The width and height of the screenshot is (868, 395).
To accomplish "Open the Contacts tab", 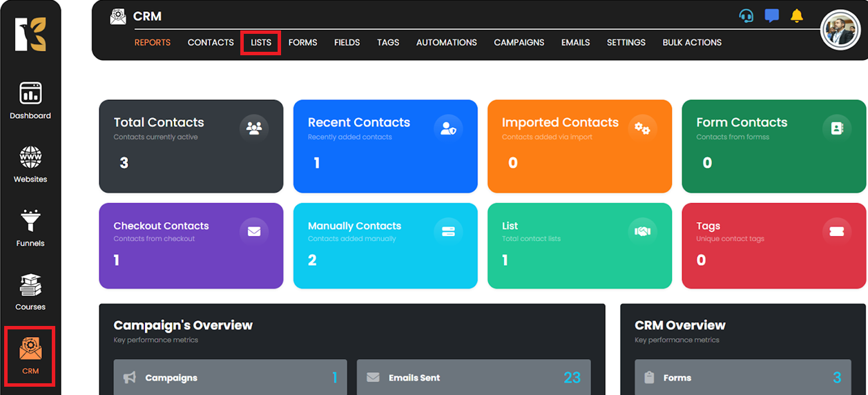I will click(211, 43).
